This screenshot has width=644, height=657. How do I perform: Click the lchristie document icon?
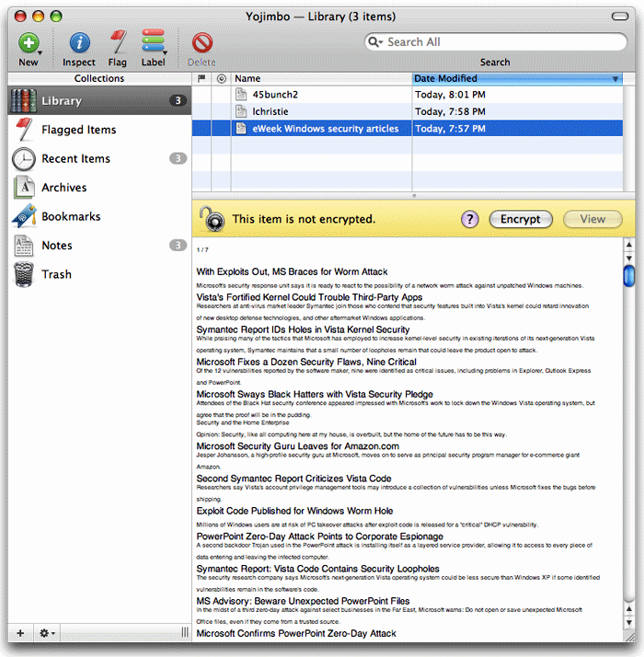[x=241, y=111]
